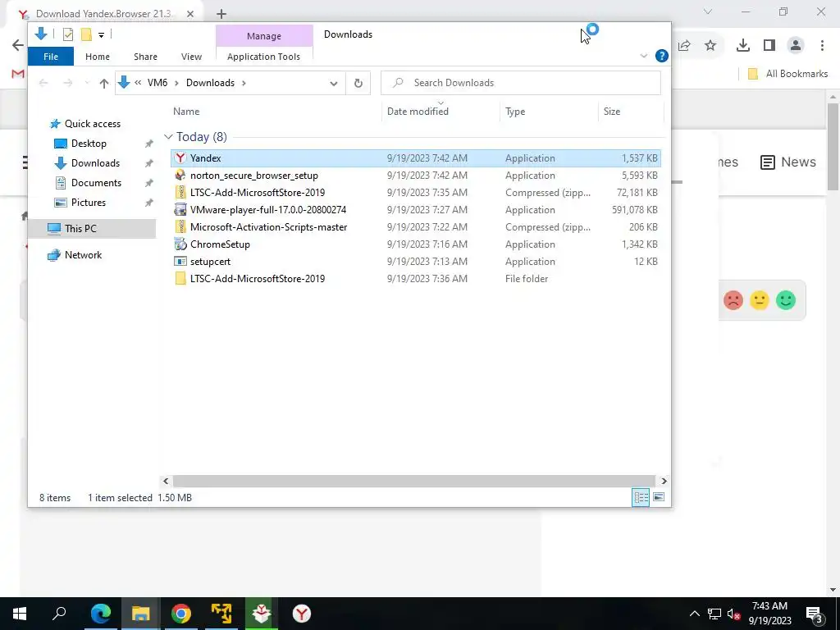Click muted volume icon in tray
This screenshot has height=630, width=840.
[x=734, y=614]
